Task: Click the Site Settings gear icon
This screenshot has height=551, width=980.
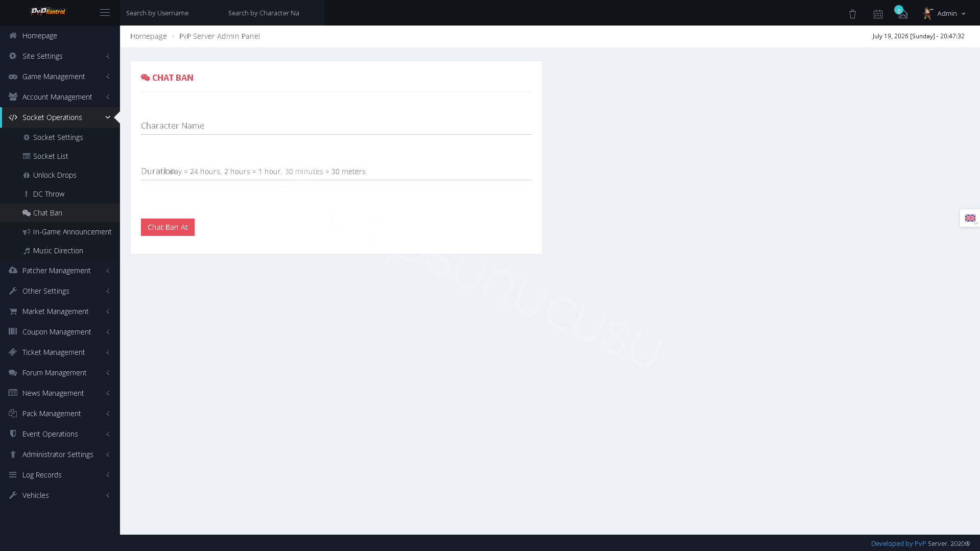Action: tap(13, 56)
